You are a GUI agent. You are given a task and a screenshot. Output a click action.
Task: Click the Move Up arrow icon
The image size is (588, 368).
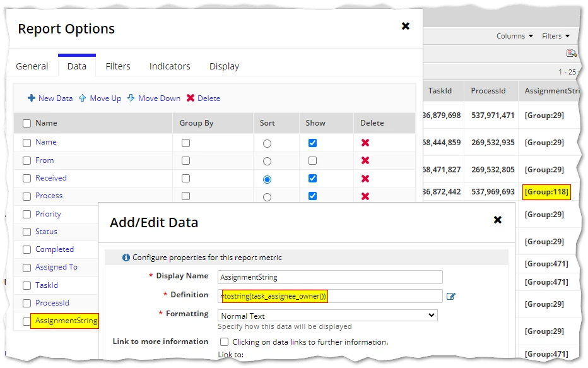82,98
